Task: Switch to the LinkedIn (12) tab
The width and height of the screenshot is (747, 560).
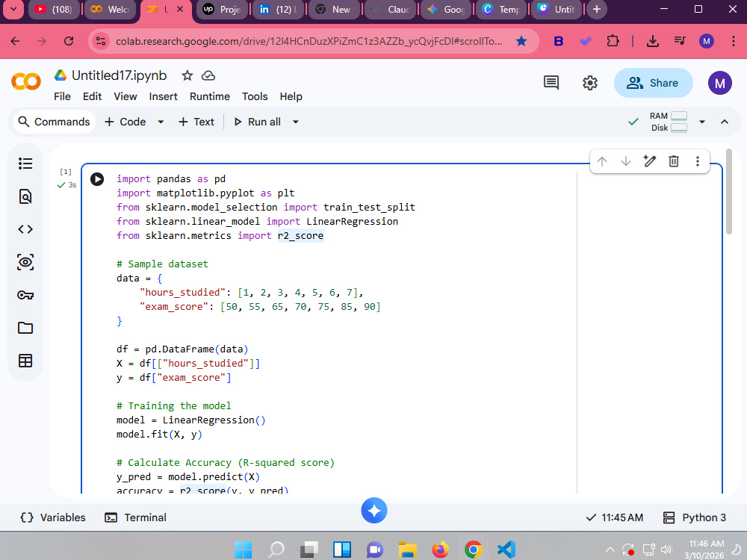Action: (x=279, y=10)
